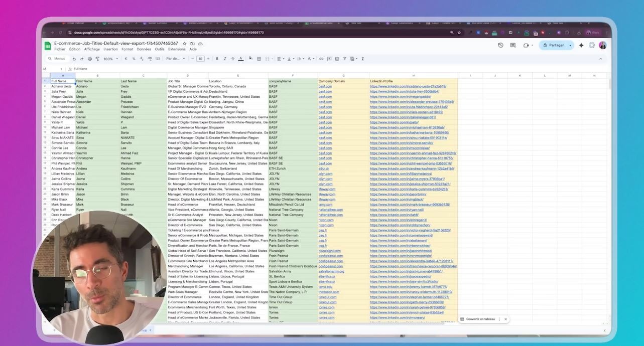Click the font size field showing 10

[200, 59]
